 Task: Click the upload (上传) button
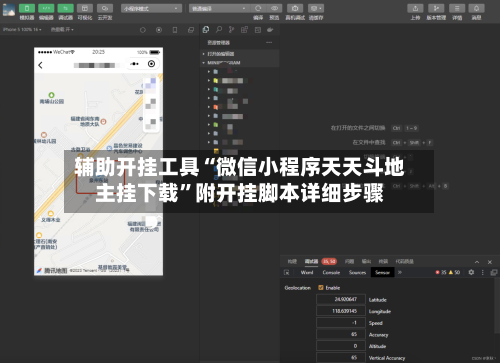click(x=415, y=8)
